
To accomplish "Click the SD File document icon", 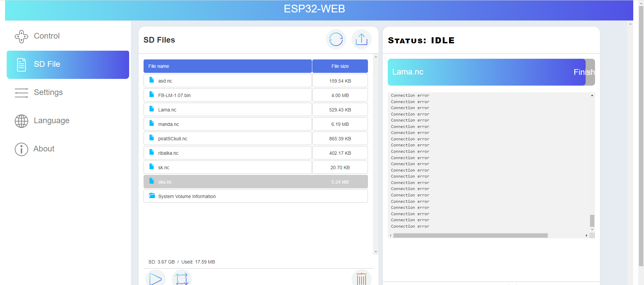I will pyautogui.click(x=21, y=64).
